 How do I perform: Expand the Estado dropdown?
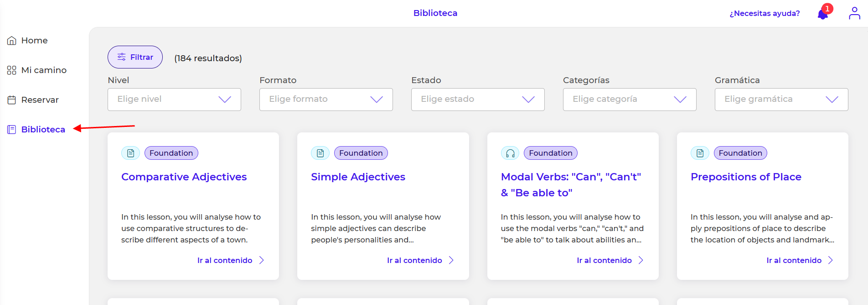(x=478, y=100)
